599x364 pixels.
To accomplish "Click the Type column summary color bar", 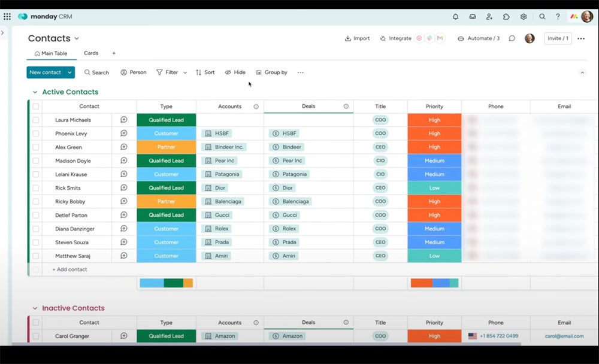I will coord(166,283).
